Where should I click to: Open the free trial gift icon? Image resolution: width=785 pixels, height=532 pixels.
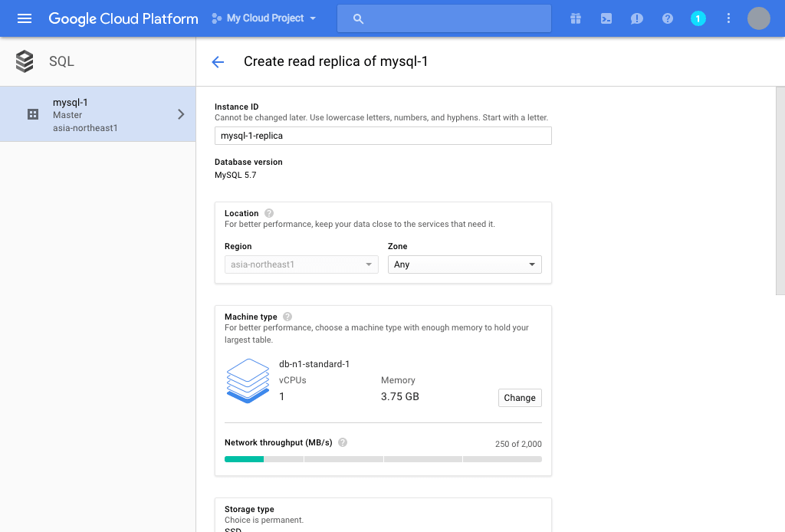click(x=576, y=18)
